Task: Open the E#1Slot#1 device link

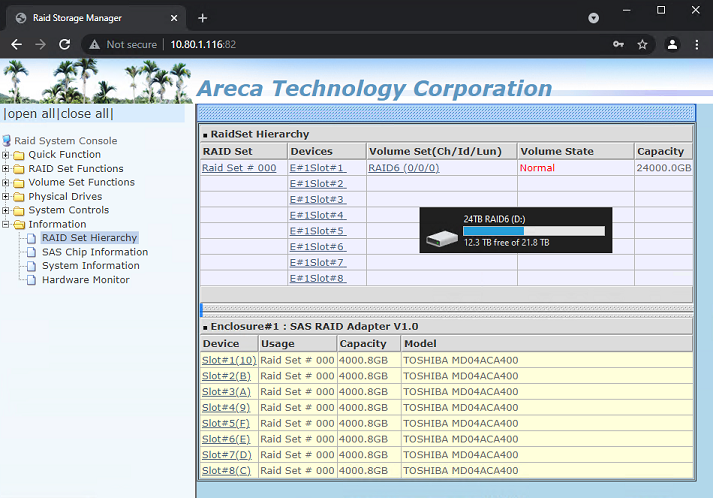Action: (x=317, y=168)
